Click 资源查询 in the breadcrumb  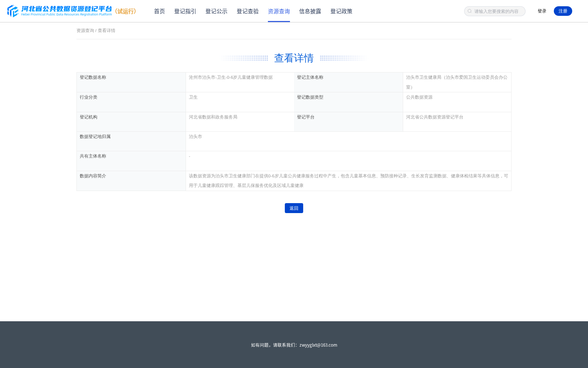(85, 31)
